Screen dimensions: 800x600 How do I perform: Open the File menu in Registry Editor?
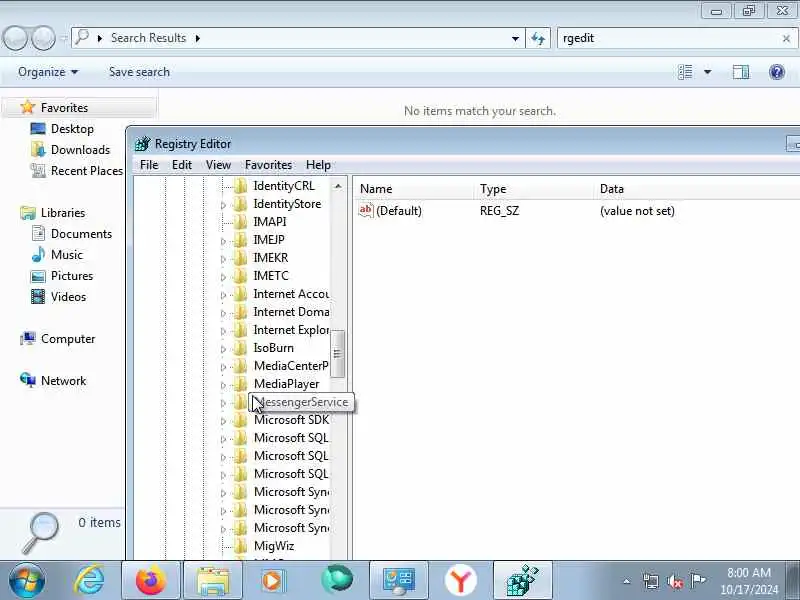(x=149, y=165)
